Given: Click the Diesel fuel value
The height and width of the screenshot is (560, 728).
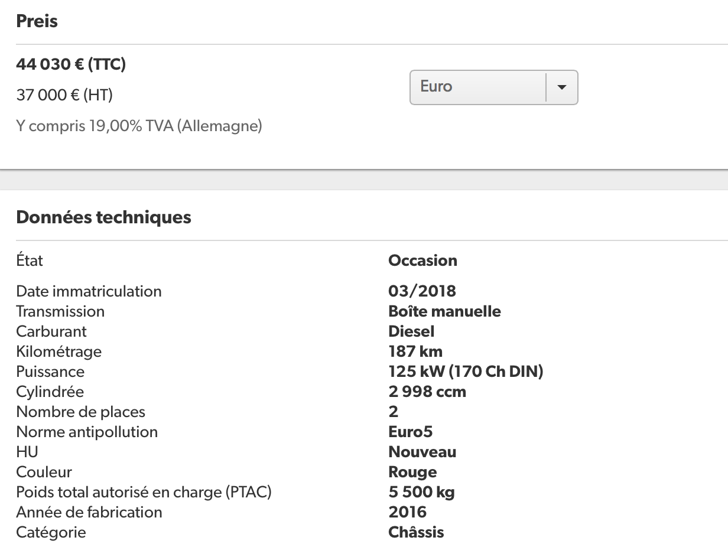Looking at the screenshot, I should tap(411, 331).
